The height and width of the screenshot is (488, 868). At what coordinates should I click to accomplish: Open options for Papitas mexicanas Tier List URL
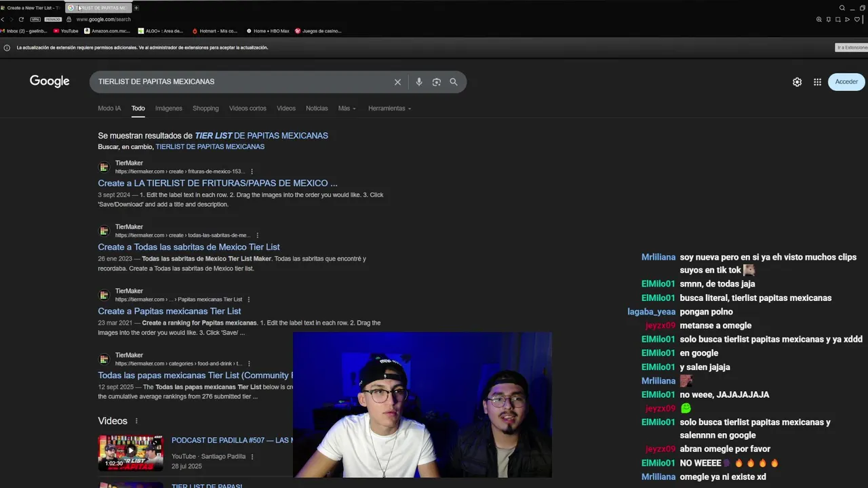249,300
